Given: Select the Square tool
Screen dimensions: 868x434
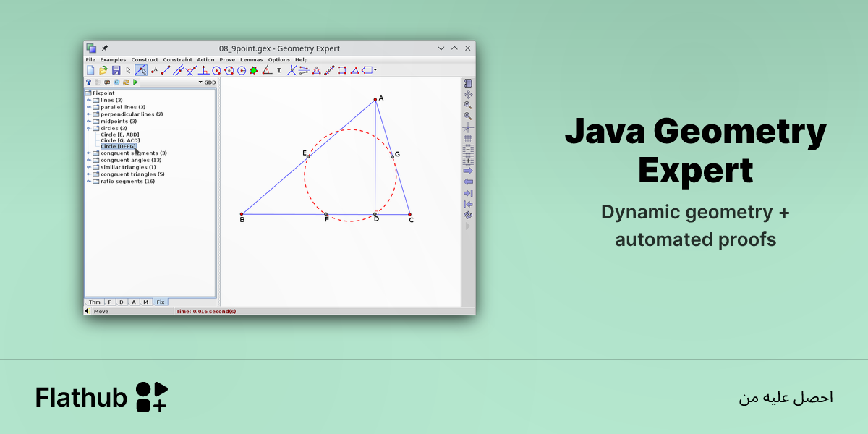Looking at the screenshot, I should 342,70.
